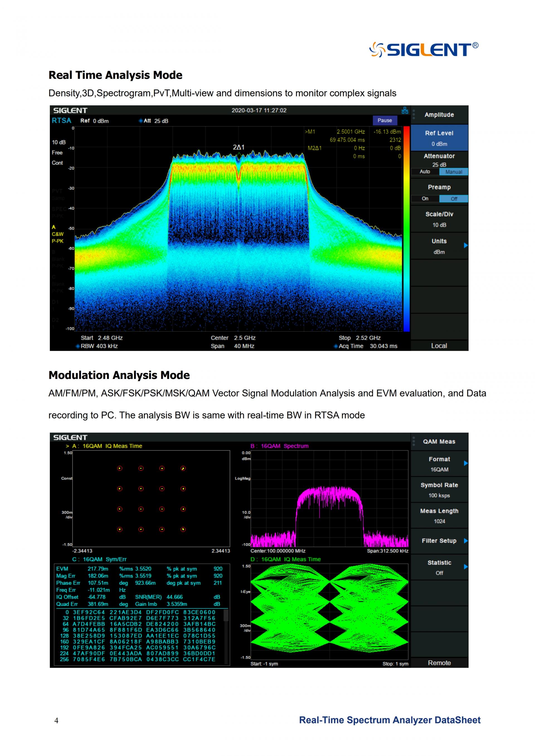Set Attenuator to Manual

click(x=454, y=172)
